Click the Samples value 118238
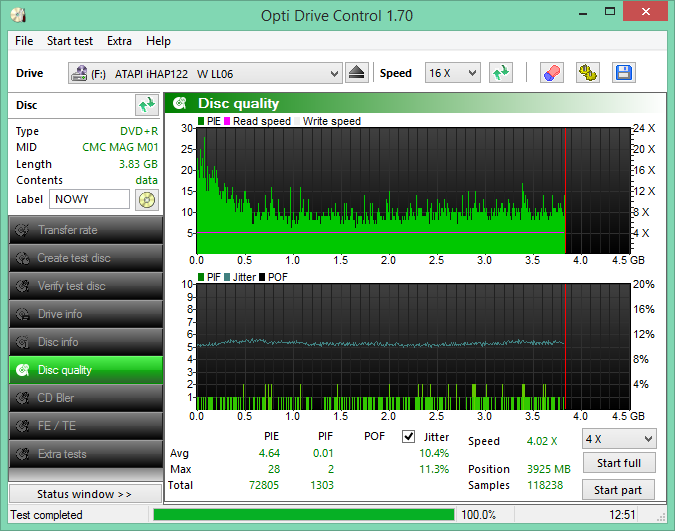Viewport: 675px width, 531px height. coord(545,485)
